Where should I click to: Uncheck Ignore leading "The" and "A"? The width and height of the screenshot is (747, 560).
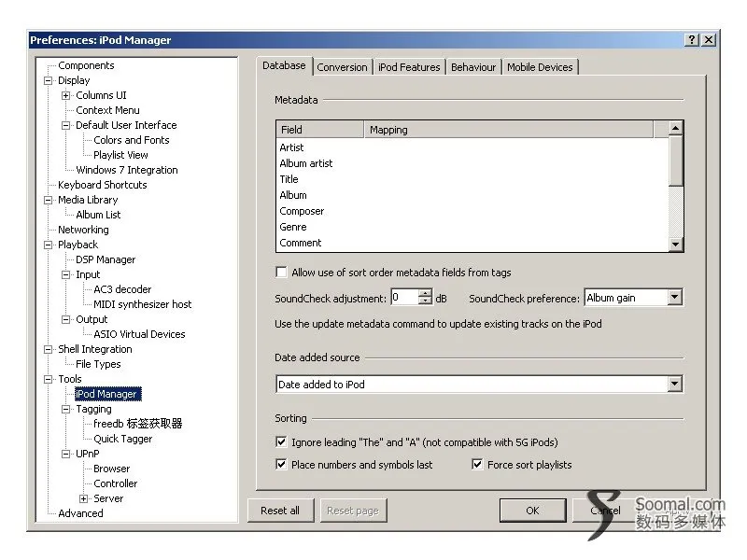281,442
